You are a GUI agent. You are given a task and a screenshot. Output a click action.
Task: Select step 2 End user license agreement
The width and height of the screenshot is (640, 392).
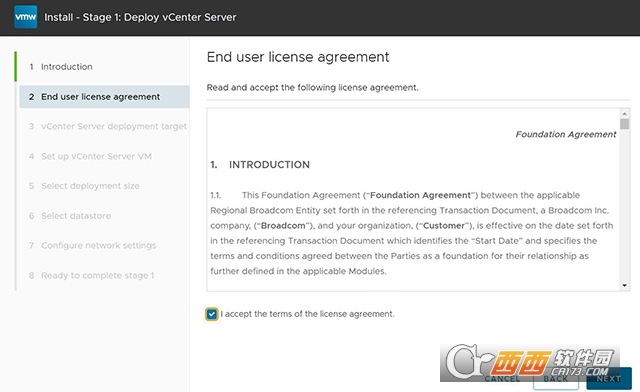point(104,97)
